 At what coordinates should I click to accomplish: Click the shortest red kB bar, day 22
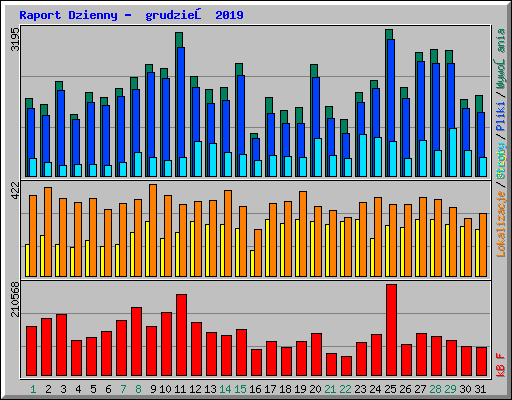[x=347, y=366]
